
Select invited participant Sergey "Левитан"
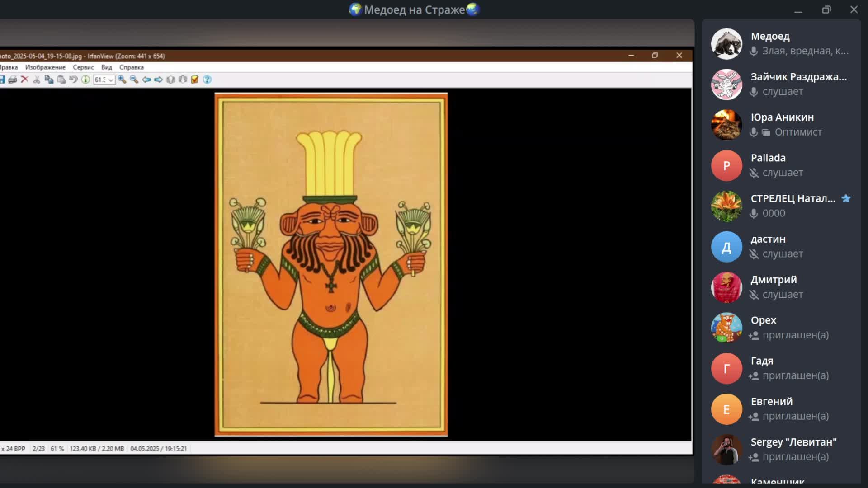click(x=781, y=450)
